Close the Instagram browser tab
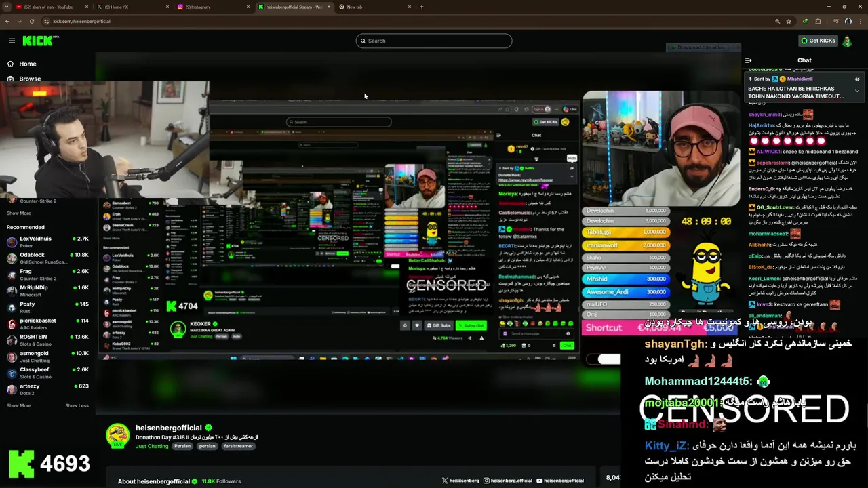Screen dimensions: 868x488 click(248, 7)
